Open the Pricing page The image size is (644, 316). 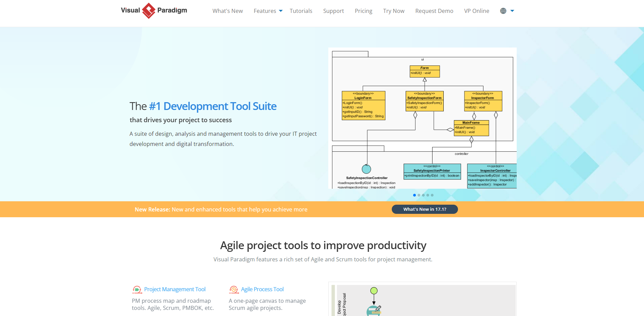363,11
